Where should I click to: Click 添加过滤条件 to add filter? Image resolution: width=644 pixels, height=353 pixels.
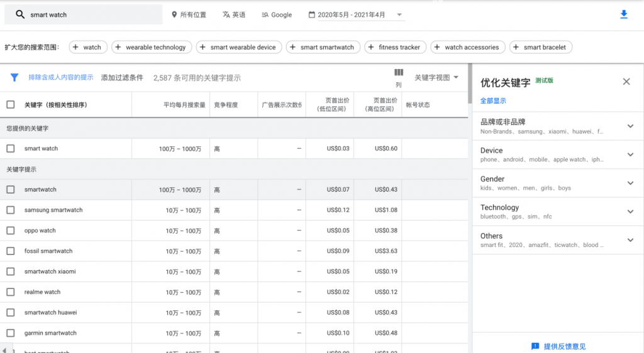coord(122,77)
